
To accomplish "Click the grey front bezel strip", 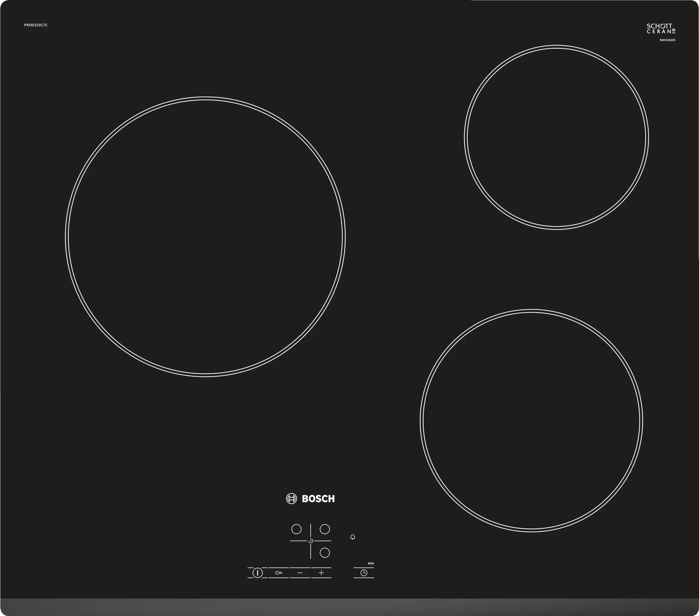I will pyautogui.click(x=349, y=607).
